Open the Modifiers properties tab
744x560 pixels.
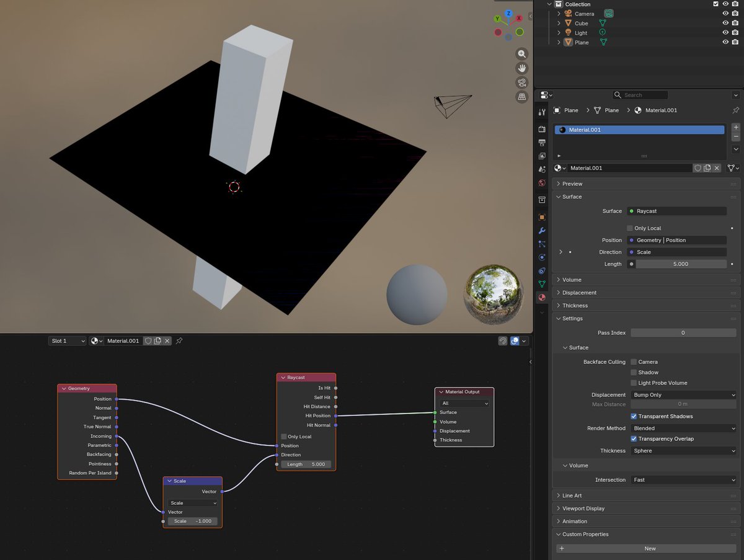[542, 231]
